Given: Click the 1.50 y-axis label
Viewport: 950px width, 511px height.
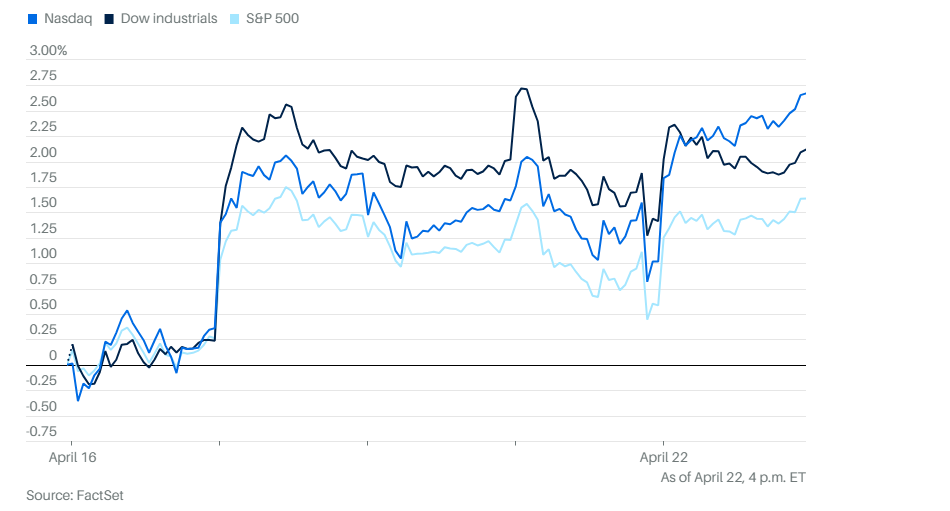Looking at the screenshot, I should tap(43, 203).
